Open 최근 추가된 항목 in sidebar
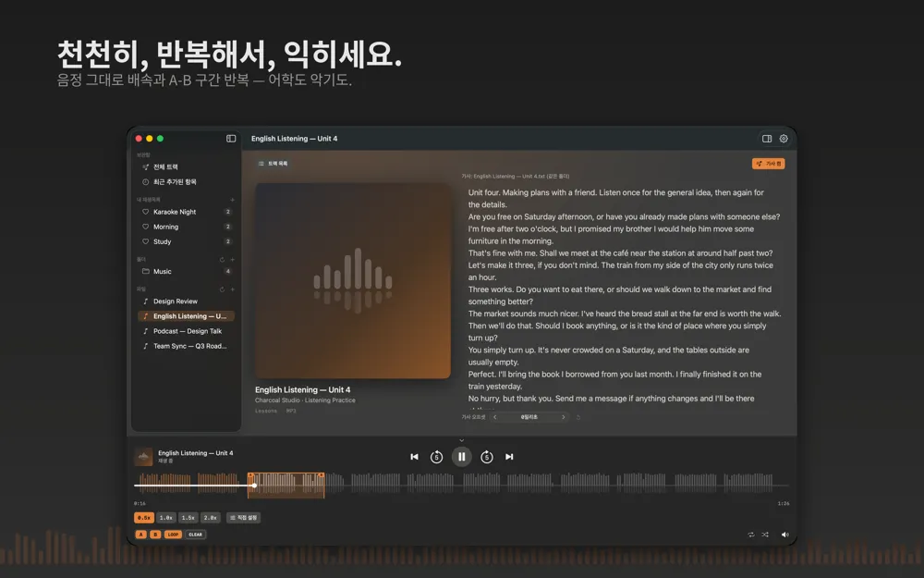924x578 pixels. pos(186,181)
